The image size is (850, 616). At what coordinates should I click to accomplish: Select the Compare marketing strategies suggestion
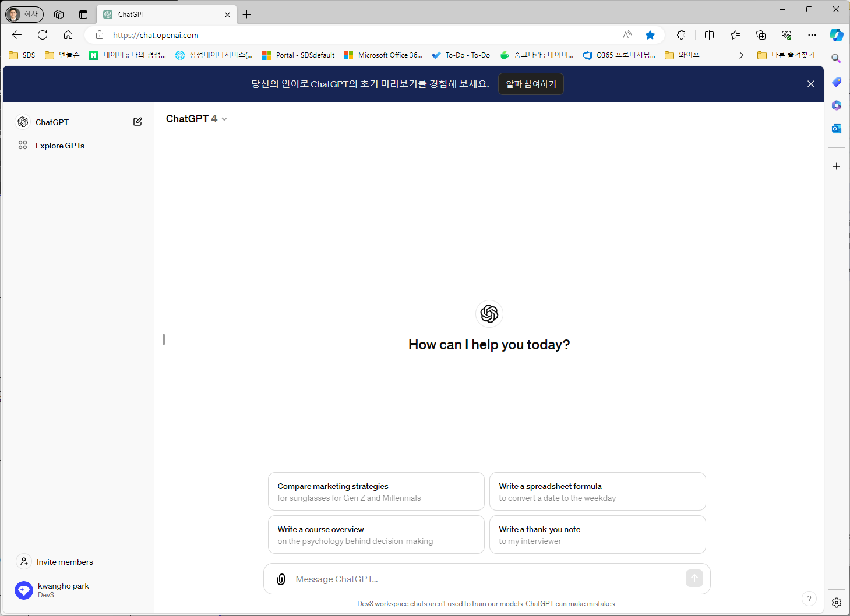[376, 492]
